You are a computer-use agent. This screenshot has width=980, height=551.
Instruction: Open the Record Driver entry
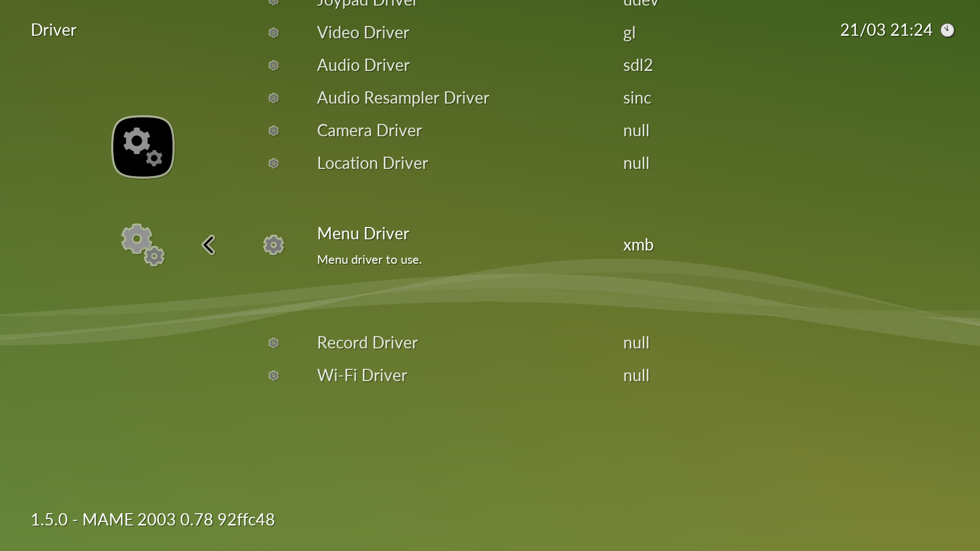(x=367, y=343)
